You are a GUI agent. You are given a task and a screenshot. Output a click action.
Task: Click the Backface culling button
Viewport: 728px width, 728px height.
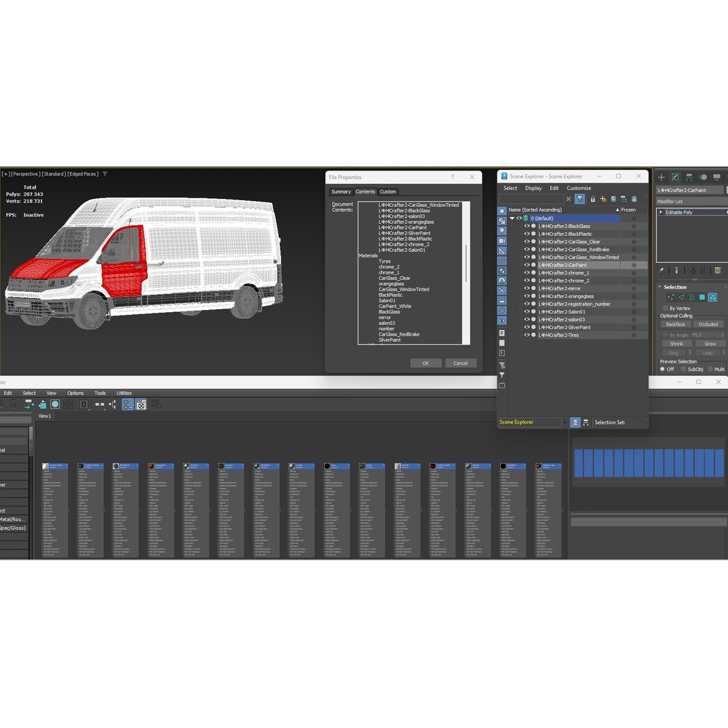pos(675,324)
